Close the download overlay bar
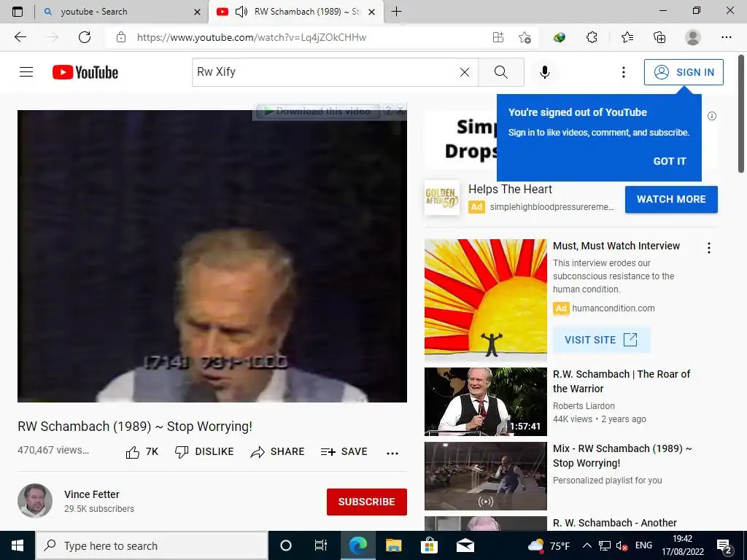 pyautogui.click(x=400, y=111)
